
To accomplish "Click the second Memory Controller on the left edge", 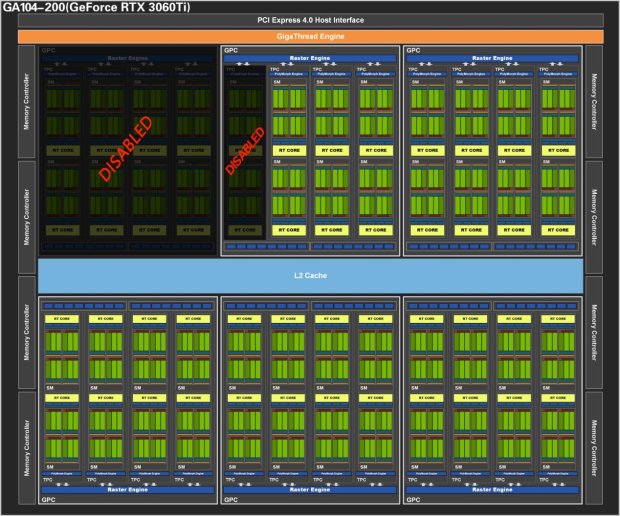I will (x=26, y=217).
